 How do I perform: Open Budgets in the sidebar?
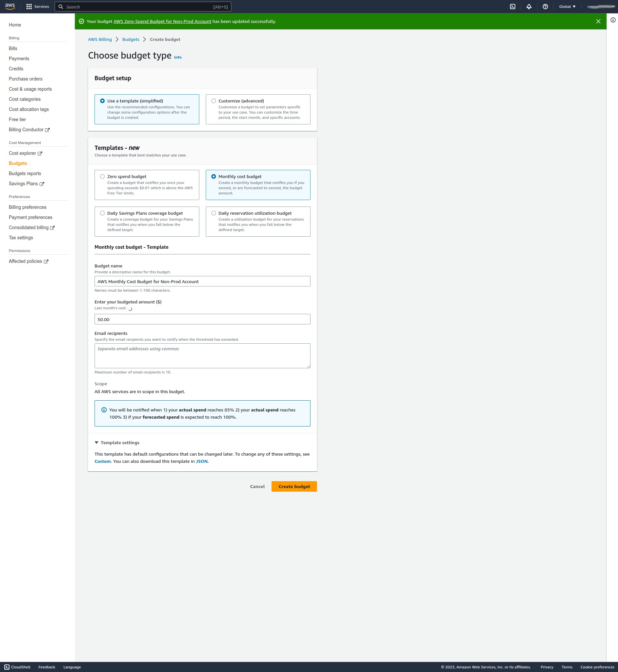[x=18, y=163]
